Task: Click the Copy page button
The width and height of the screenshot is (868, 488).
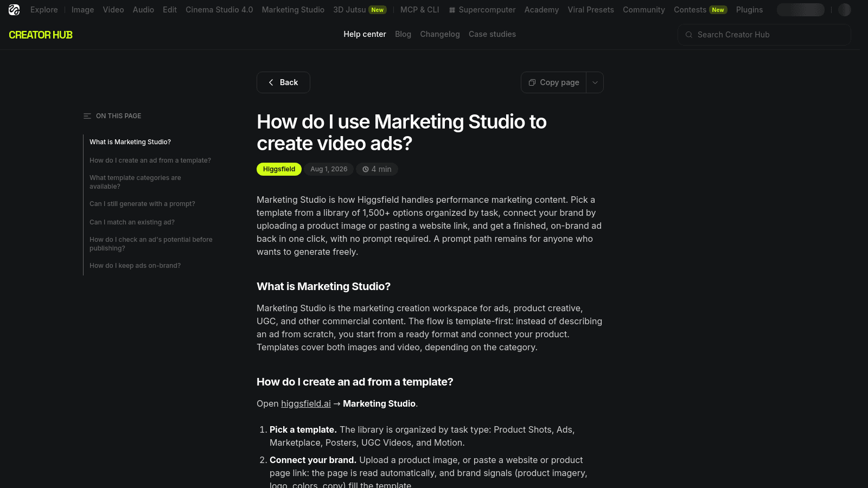Action: pyautogui.click(x=554, y=82)
